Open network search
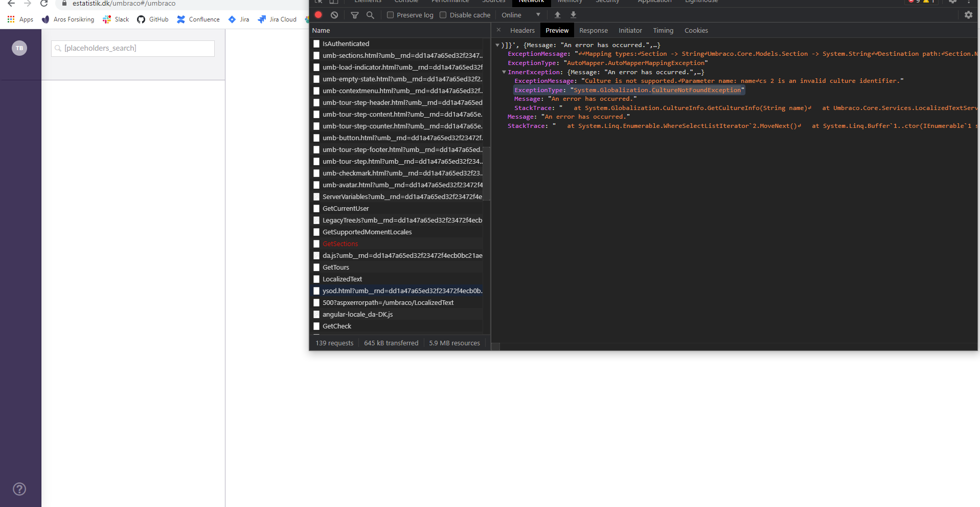980x507 pixels. point(370,15)
